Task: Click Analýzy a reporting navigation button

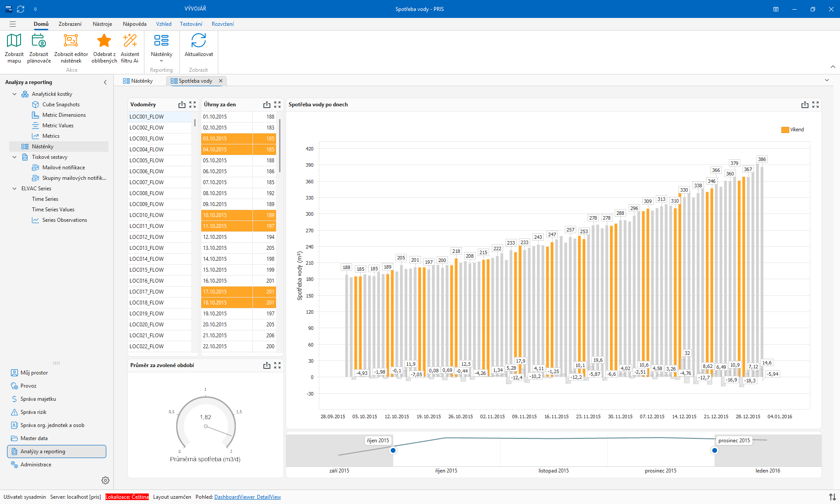Action: tap(57, 451)
